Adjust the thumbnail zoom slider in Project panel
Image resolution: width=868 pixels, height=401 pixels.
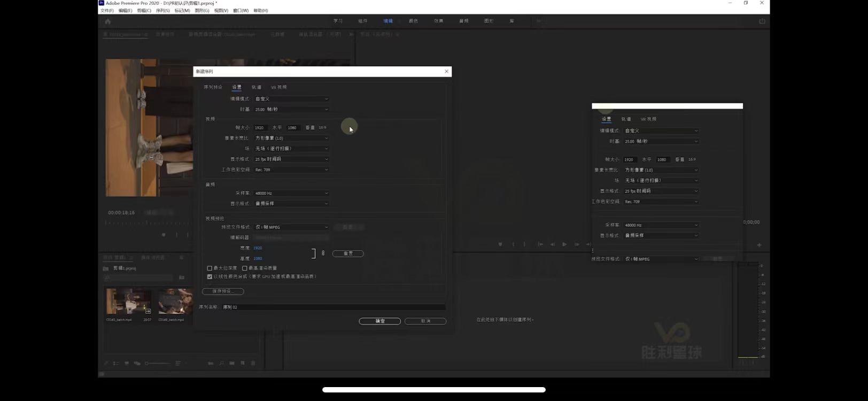click(155, 364)
